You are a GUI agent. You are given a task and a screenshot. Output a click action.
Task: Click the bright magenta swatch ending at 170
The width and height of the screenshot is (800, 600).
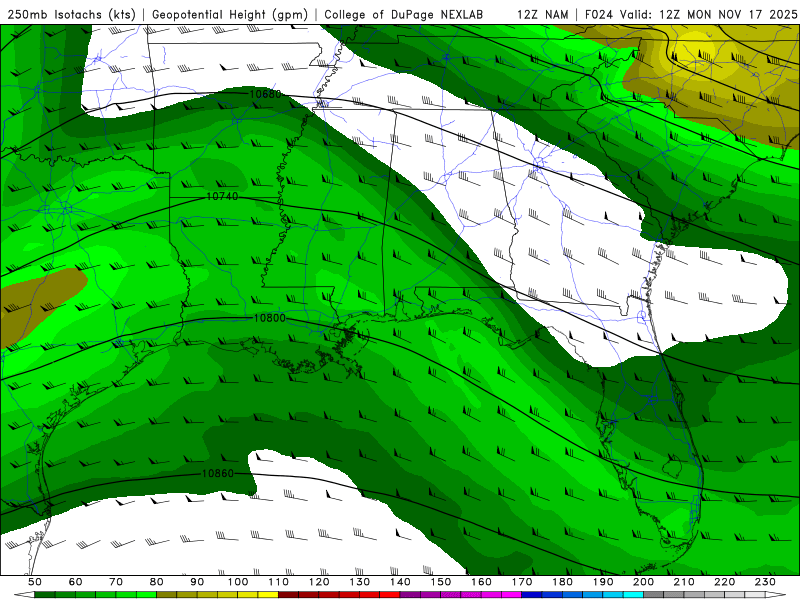click(511, 595)
